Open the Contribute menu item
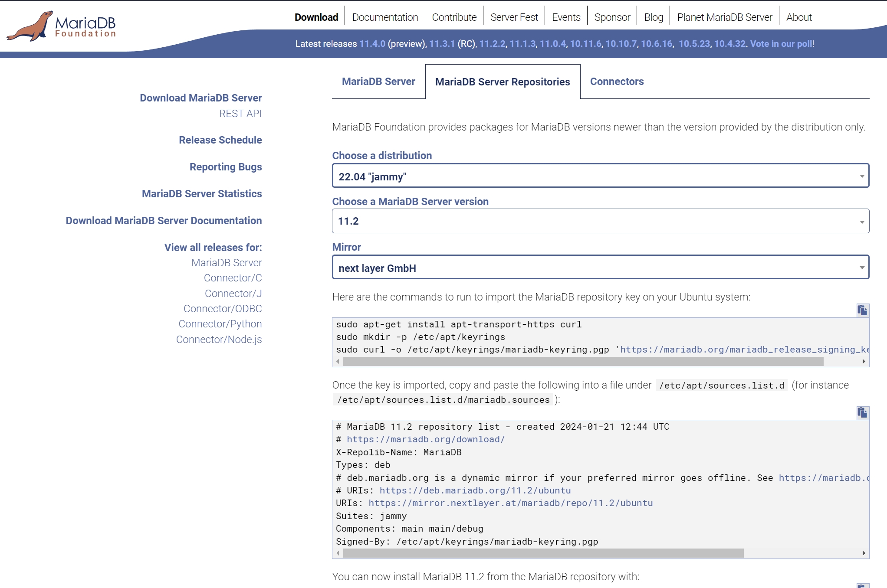887x588 pixels. (x=454, y=17)
